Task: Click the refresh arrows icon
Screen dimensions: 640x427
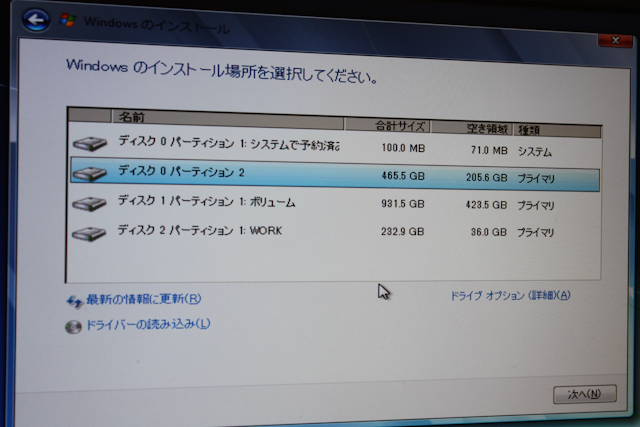Action: (74, 301)
